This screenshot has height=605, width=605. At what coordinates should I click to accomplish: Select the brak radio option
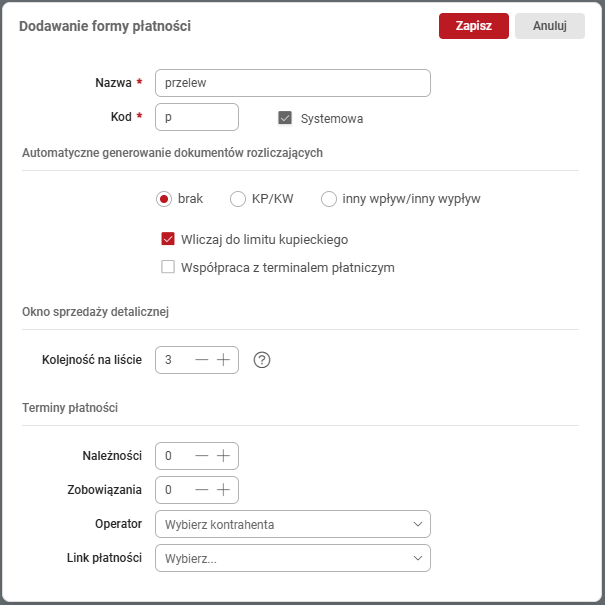click(x=165, y=199)
